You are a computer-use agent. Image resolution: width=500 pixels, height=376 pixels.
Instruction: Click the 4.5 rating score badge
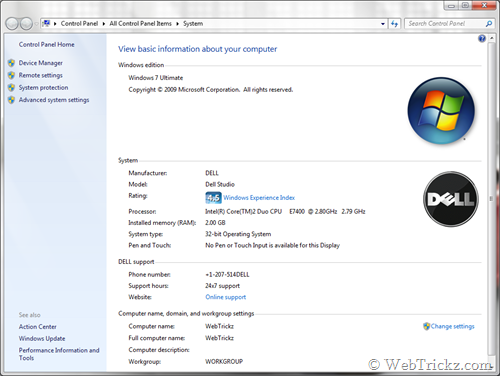[x=213, y=198]
